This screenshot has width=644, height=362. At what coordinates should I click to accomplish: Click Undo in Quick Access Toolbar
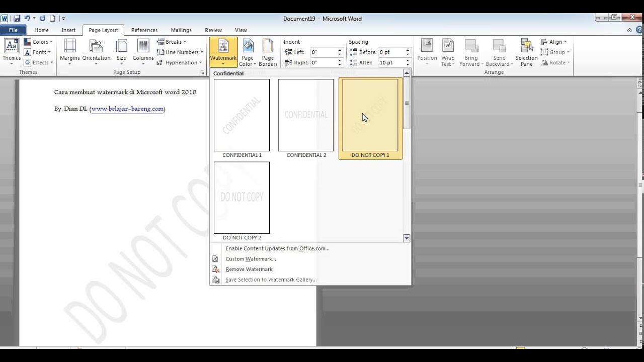pyautogui.click(x=27, y=18)
